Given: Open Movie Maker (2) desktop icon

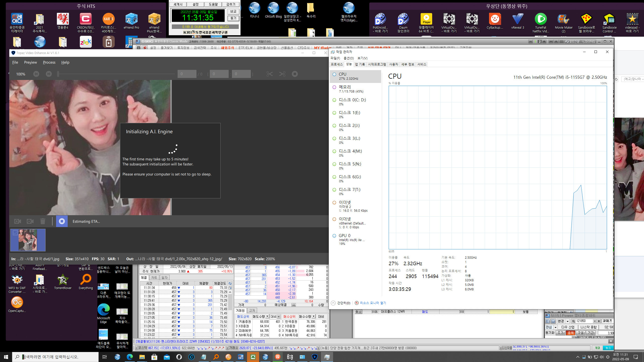Looking at the screenshot, I should click(x=563, y=23).
